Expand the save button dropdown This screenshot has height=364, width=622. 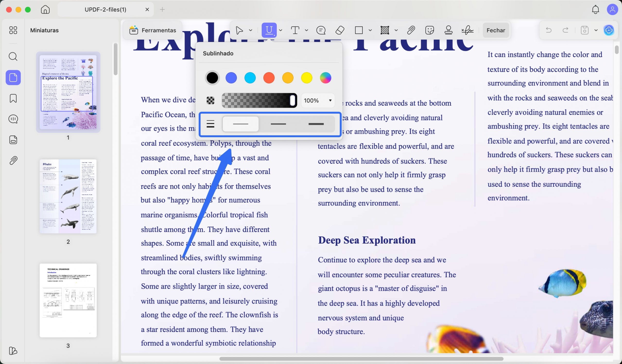click(596, 30)
